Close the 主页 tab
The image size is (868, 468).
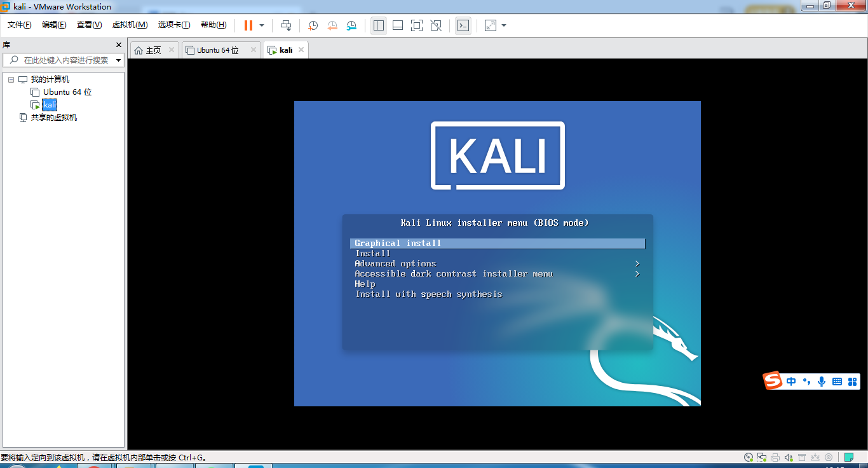[x=172, y=50]
